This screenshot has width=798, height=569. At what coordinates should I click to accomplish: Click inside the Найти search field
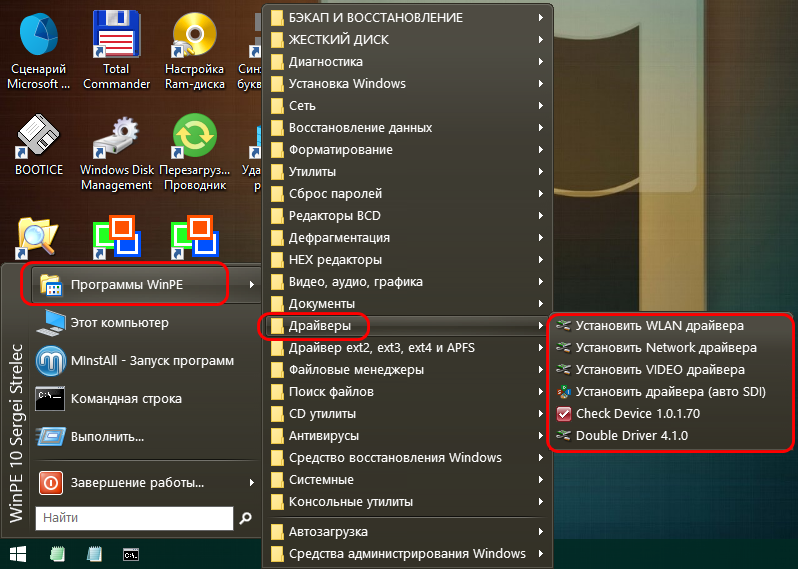click(134, 518)
